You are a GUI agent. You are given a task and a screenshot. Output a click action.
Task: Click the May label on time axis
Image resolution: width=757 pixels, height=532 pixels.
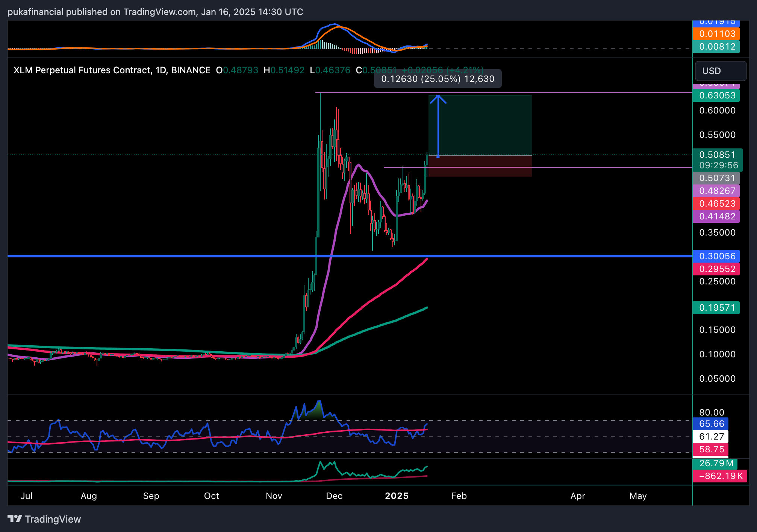click(638, 496)
